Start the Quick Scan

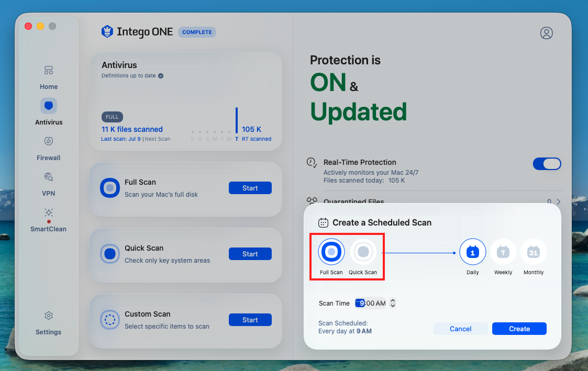pos(250,254)
